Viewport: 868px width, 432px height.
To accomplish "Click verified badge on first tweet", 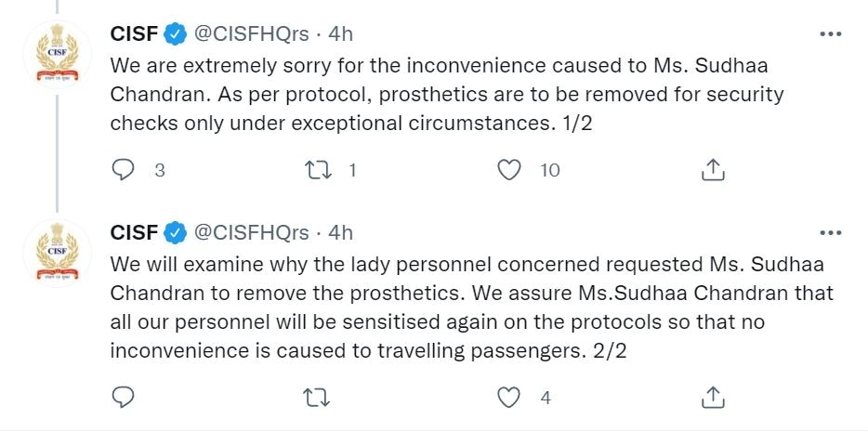I will pos(175,34).
